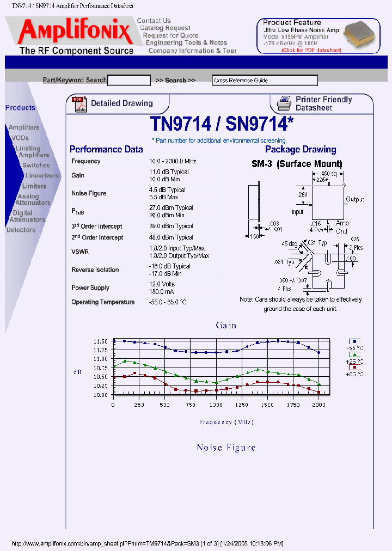Click the >> Search >> button
392x551 pixels.
[x=176, y=81]
